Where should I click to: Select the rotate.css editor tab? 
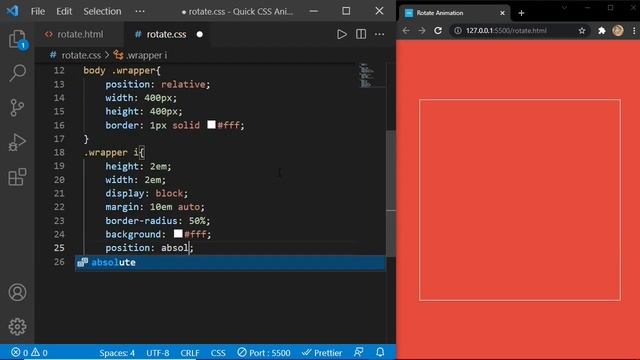pyautogui.click(x=166, y=34)
